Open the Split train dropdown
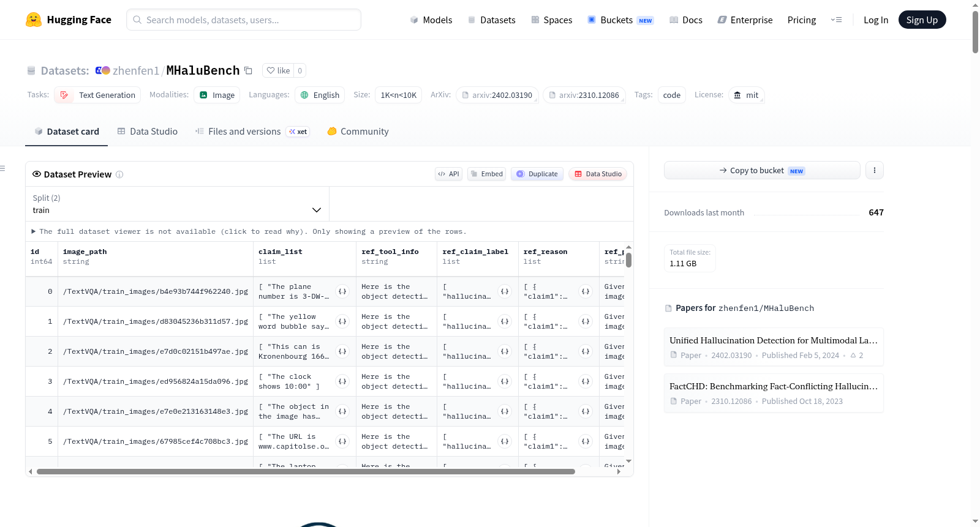Screen dimensions: 980x527 [177, 204]
